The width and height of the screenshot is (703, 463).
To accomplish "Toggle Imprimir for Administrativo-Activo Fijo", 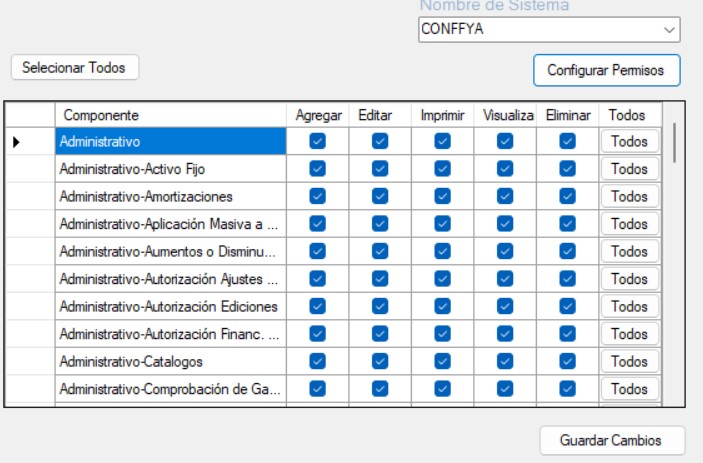I will coord(443,169).
